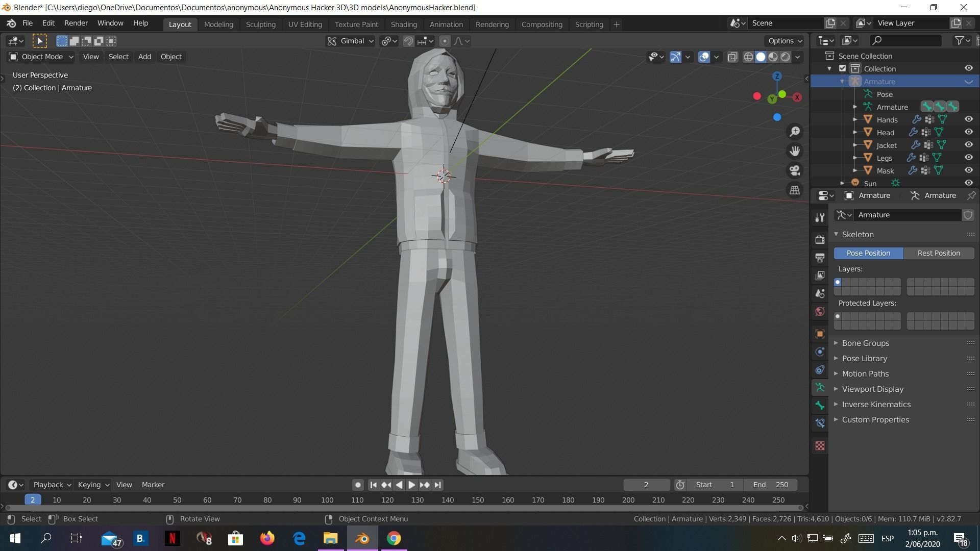Switch to orthographic grid view icon
Screen dimensions: 980x551
(795, 190)
